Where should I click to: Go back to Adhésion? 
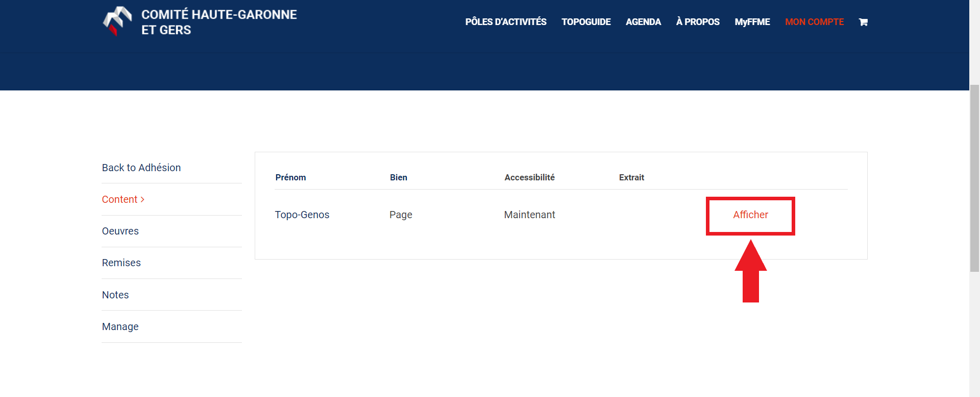(x=141, y=168)
